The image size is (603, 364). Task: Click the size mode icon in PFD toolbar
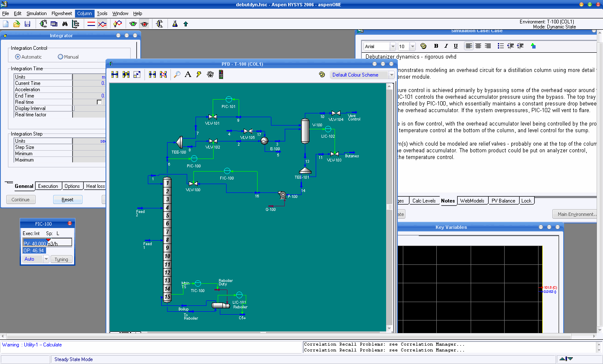point(137,74)
